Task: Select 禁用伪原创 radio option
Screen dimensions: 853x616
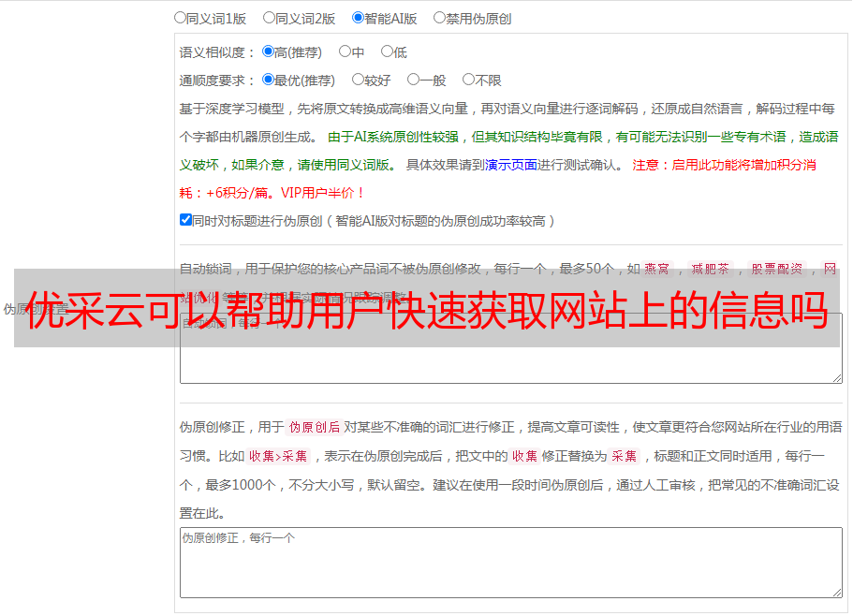Action: pos(439,18)
